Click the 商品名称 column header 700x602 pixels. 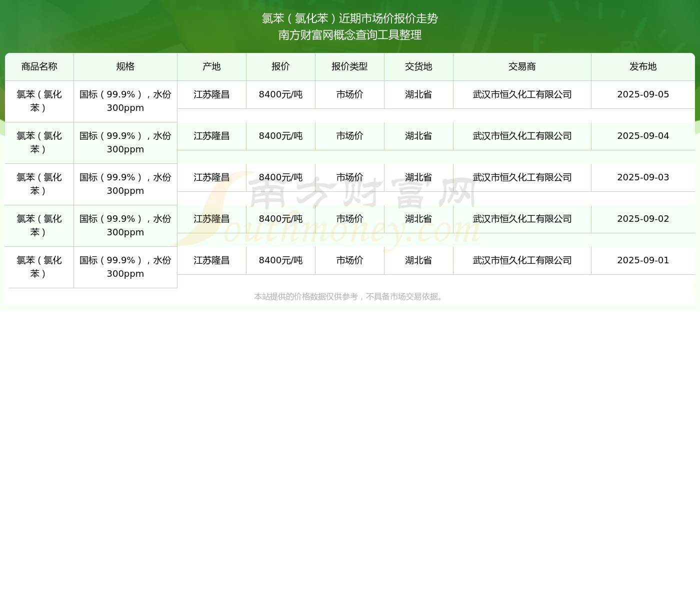tap(39, 66)
